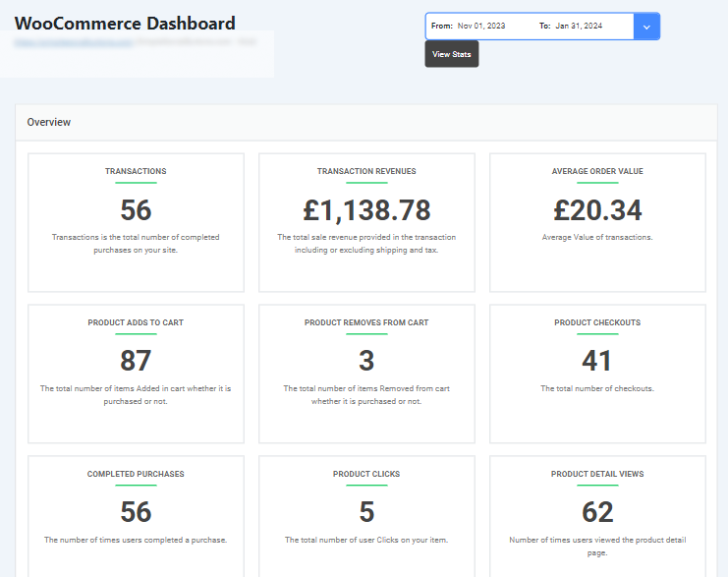Select the Average Order Value card heading
The width and height of the screenshot is (728, 577).
click(x=597, y=171)
